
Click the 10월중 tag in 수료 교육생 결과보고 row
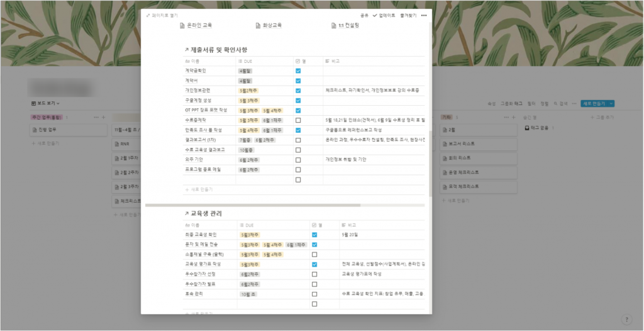[246, 150]
